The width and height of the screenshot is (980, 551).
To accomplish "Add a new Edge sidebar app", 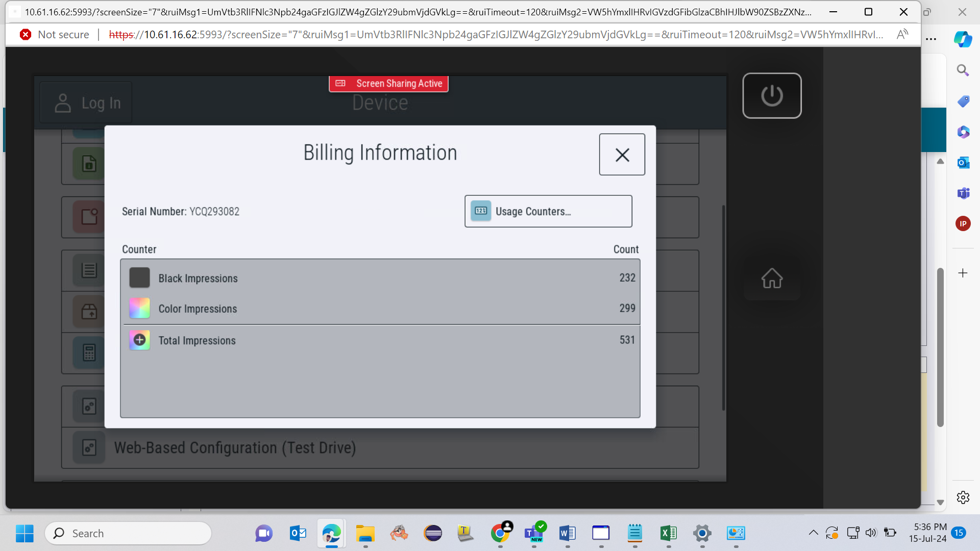I will 963,273.
